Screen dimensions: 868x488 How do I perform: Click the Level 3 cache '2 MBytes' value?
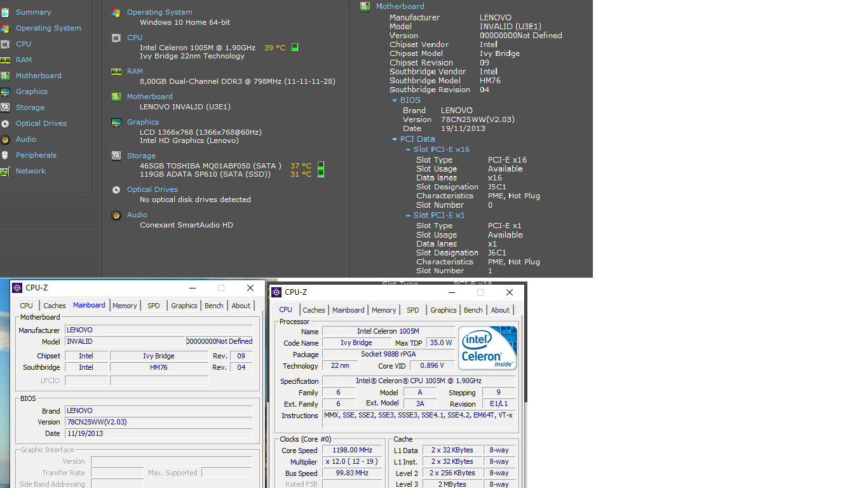pos(452,484)
